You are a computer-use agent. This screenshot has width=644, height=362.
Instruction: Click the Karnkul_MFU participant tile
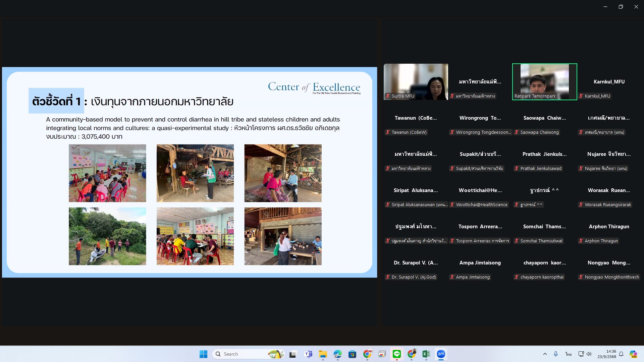coord(609,82)
